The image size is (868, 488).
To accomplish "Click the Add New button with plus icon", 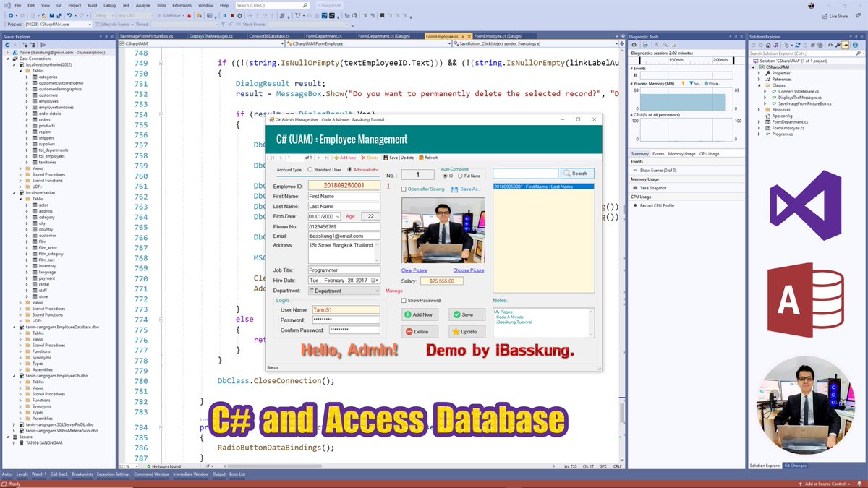I will click(x=420, y=314).
